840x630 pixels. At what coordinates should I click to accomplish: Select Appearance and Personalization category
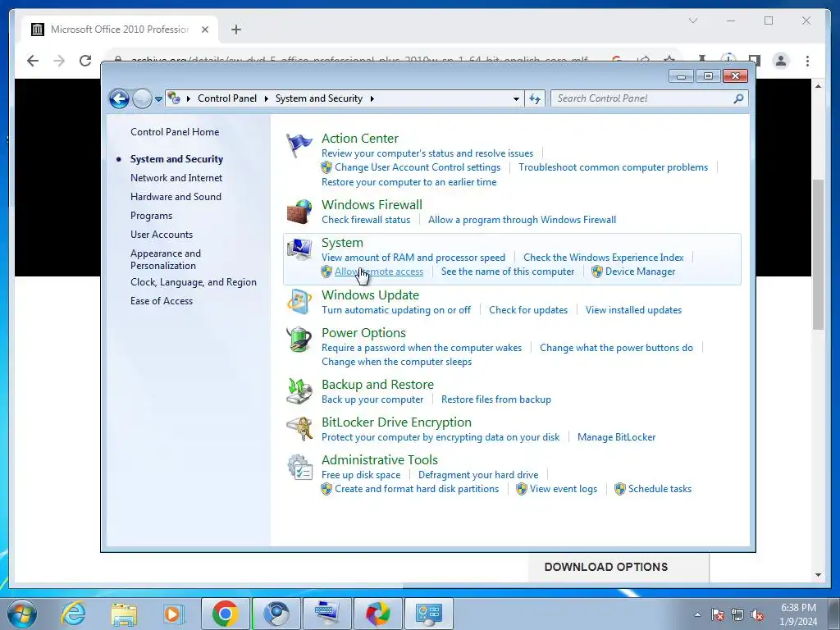[166, 259]
